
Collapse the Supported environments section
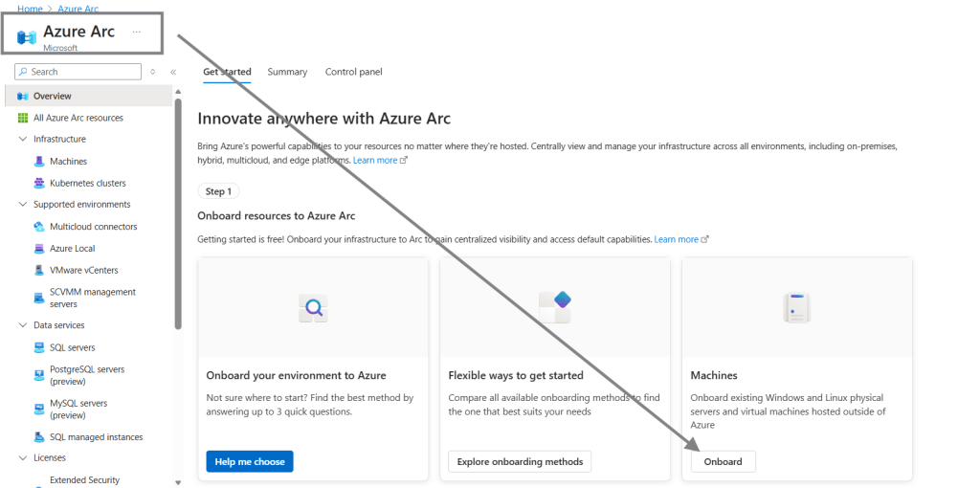[x=23, y=205]
